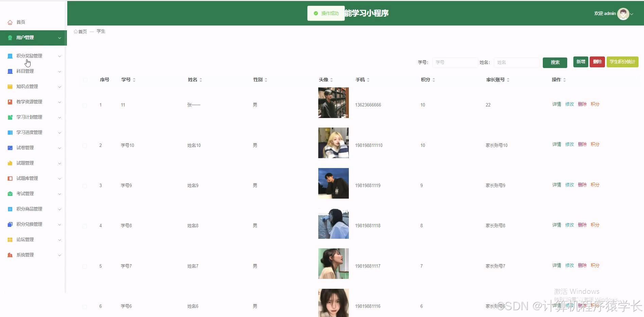Sort by 积分 column arrows
The height and width of the screenshot is (317, 644).
[434, 80]
